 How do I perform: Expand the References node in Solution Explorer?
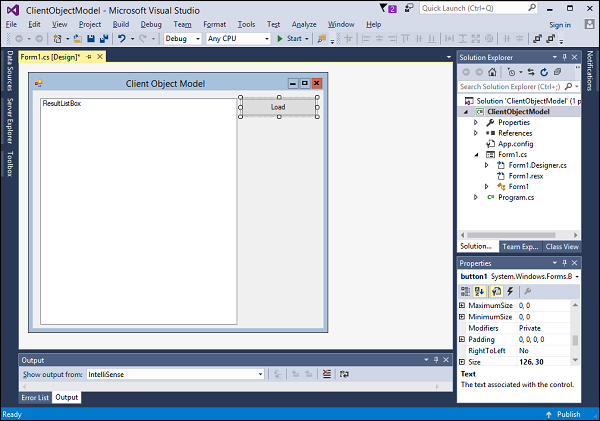476,133
